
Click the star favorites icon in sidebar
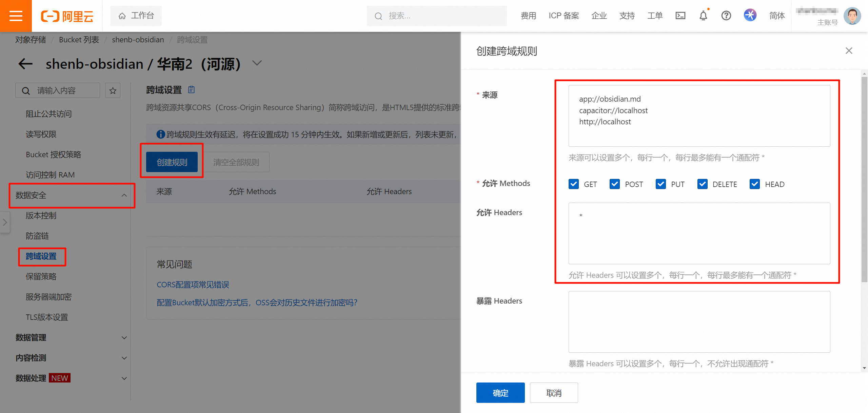(x=113, y=90)
